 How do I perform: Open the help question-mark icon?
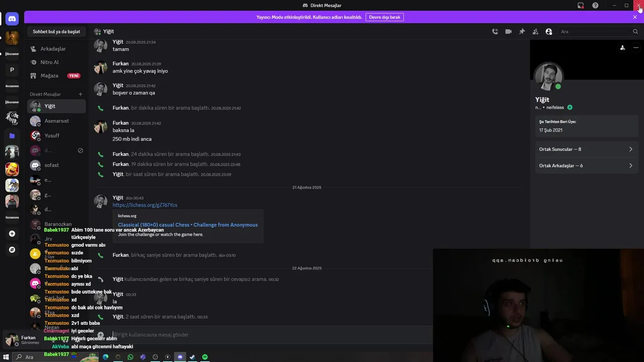(x=595, y=6)
